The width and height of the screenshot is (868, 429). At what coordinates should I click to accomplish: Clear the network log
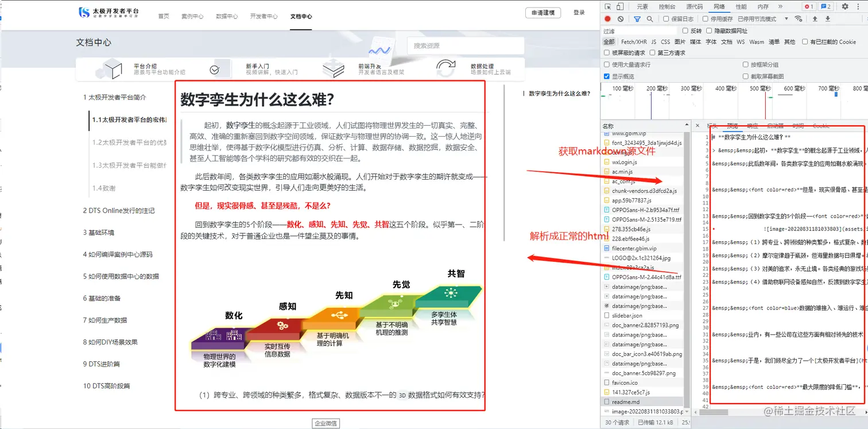click(621, 19)
